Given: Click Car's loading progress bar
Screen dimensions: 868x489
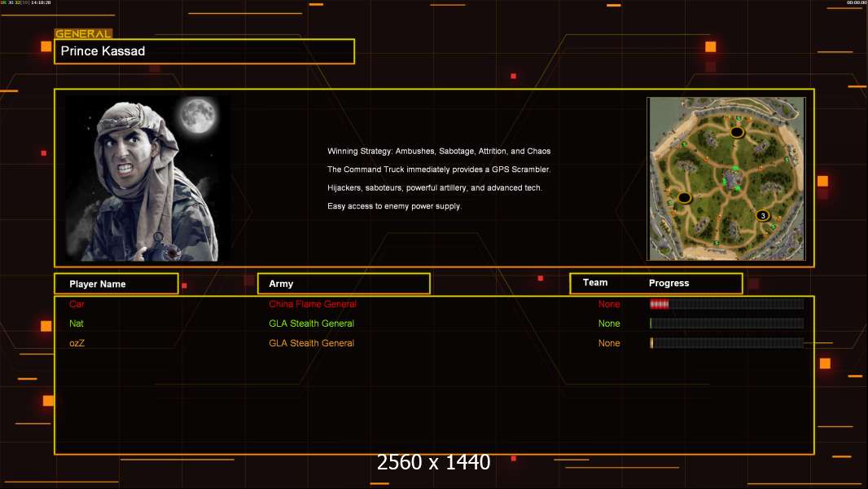Looking at the screenshot, I should (x=727, y=303).
